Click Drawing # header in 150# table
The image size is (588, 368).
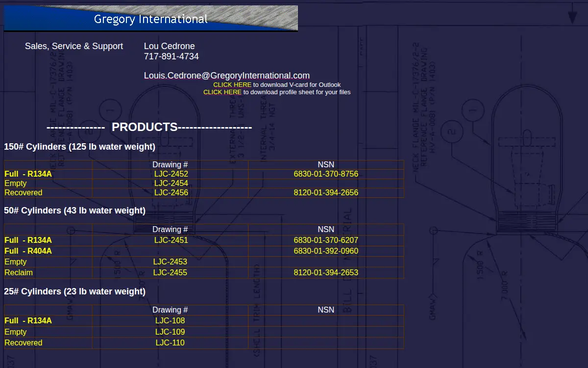click(x=170, y=165)
